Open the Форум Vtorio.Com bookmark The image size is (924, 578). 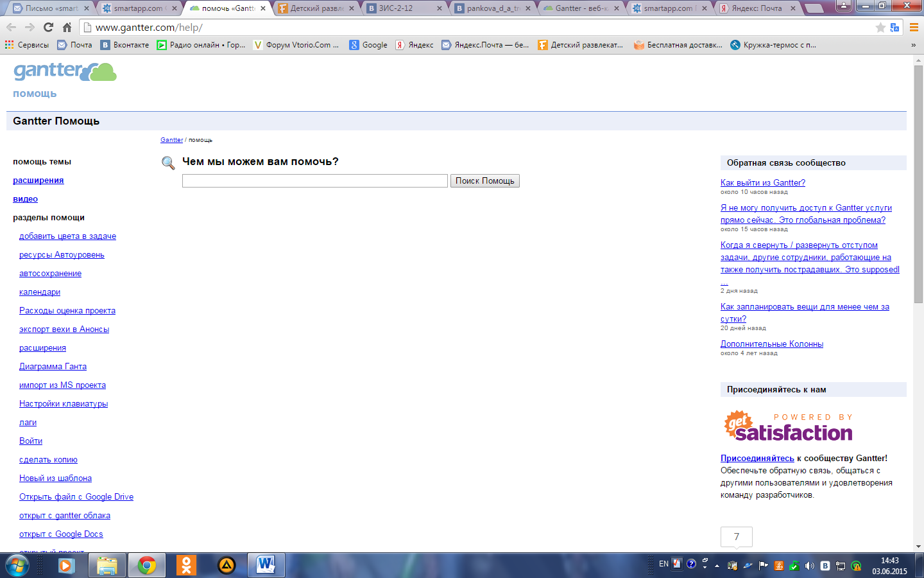coord(296,45)
